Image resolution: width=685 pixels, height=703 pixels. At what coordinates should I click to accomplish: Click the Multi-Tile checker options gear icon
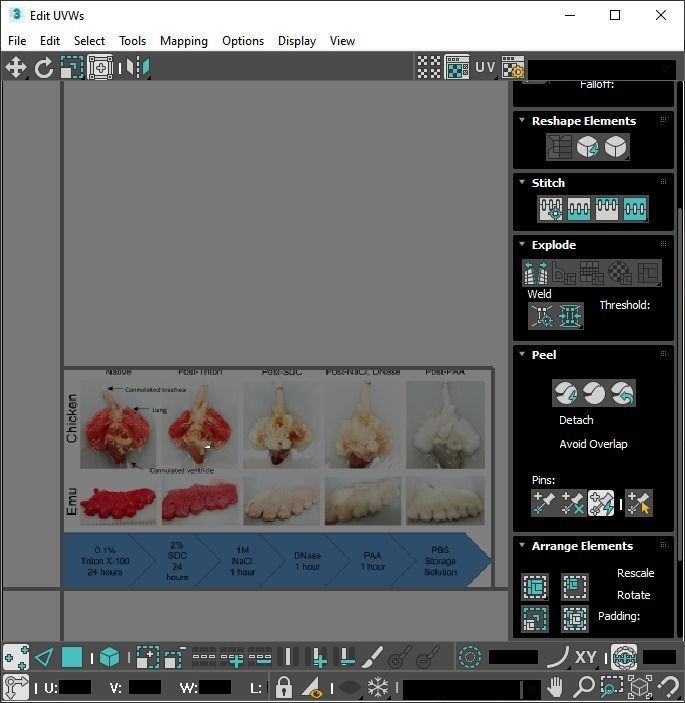pos(513,67)
